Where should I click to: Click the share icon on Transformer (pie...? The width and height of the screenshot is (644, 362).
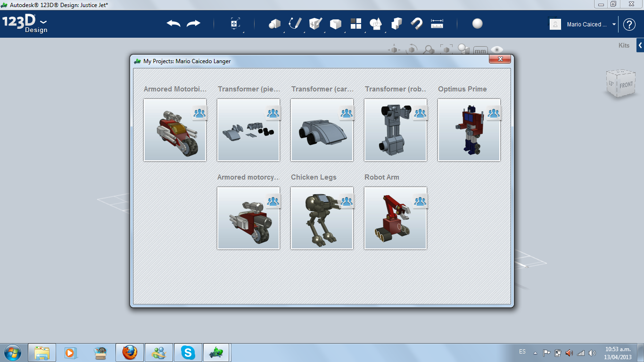[x=273, y=113]
